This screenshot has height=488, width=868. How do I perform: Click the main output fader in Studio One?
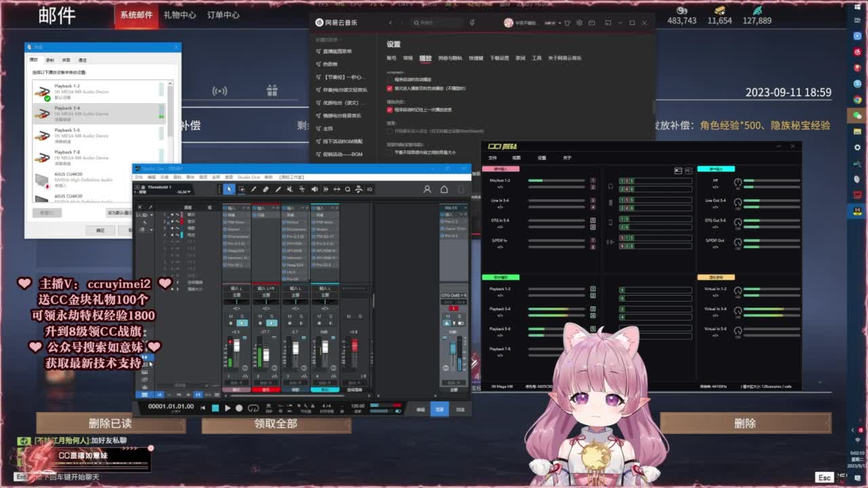click(x=453, y=348)
